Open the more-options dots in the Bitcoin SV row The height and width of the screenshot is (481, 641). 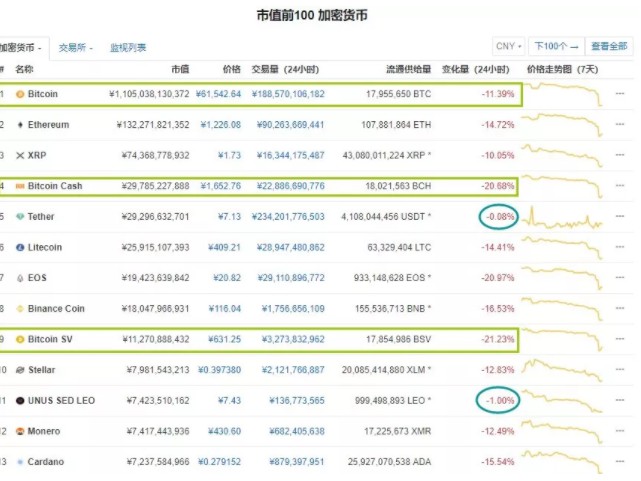620,339
